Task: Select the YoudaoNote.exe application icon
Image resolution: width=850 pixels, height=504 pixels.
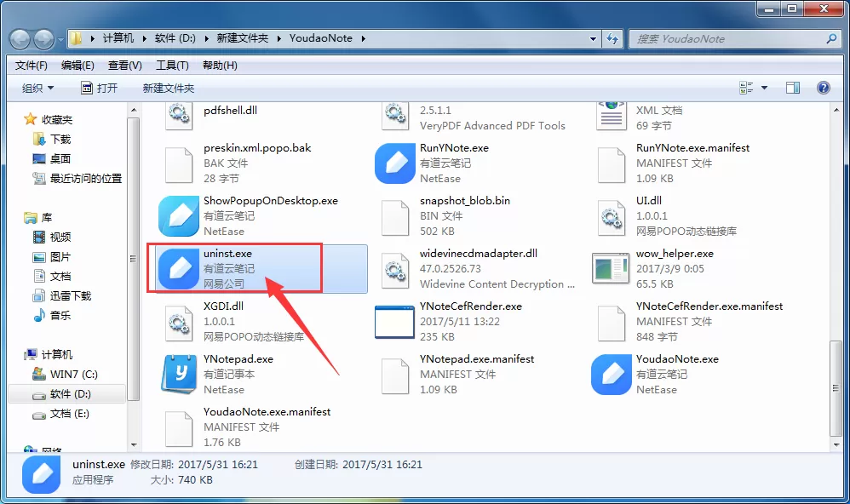Action: click(612, 374)
